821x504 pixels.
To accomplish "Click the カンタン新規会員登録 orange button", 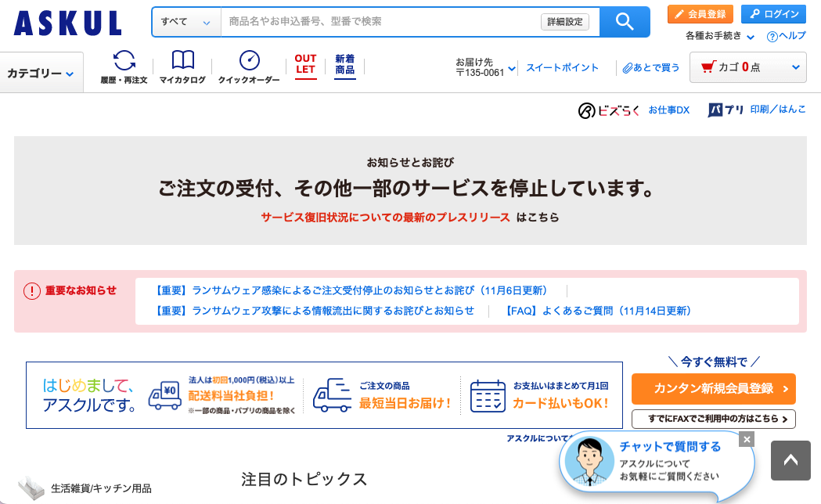I will click(713, 389).
